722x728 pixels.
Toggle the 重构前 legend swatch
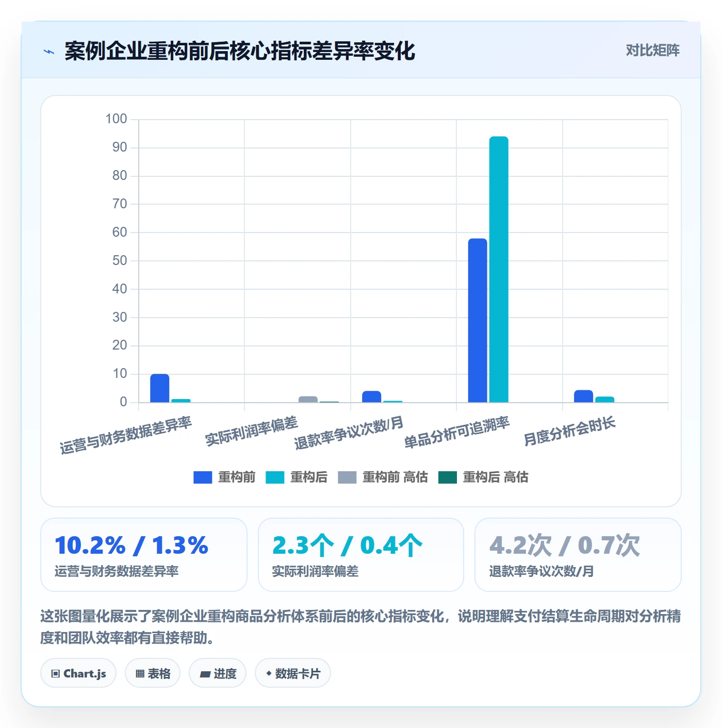pyautogui.click(x=203, y=477)
